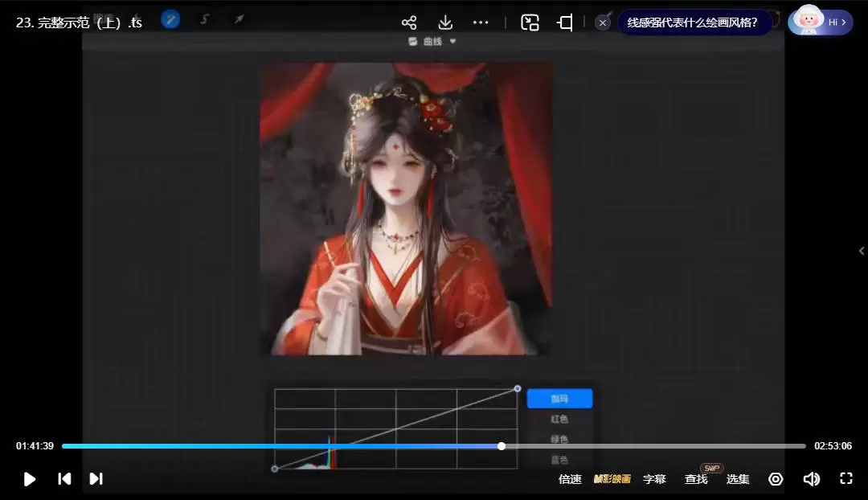Toggle subtitles with the 字幕 control

coord(655,479)
